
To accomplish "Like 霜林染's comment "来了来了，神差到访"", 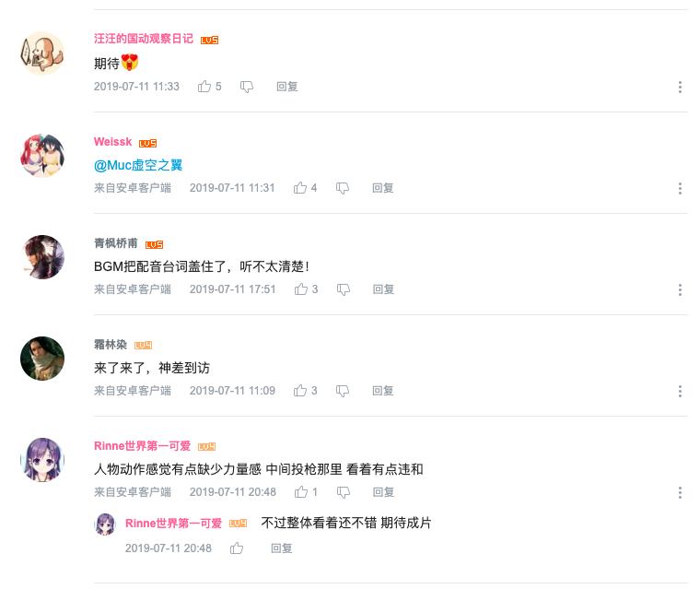I will pyautogui.click(x=300, y=391).
